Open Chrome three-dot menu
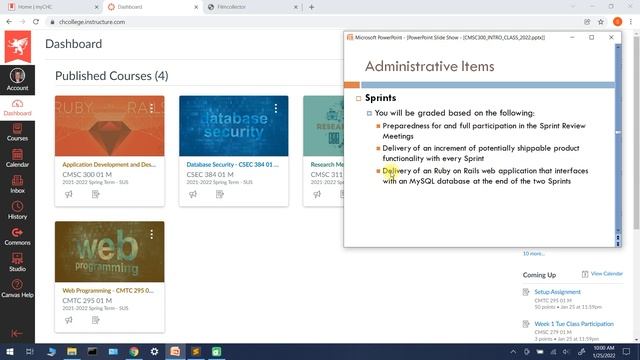This screenshot has height=360, width=640. pyautogui.click(x=631, y=22)
